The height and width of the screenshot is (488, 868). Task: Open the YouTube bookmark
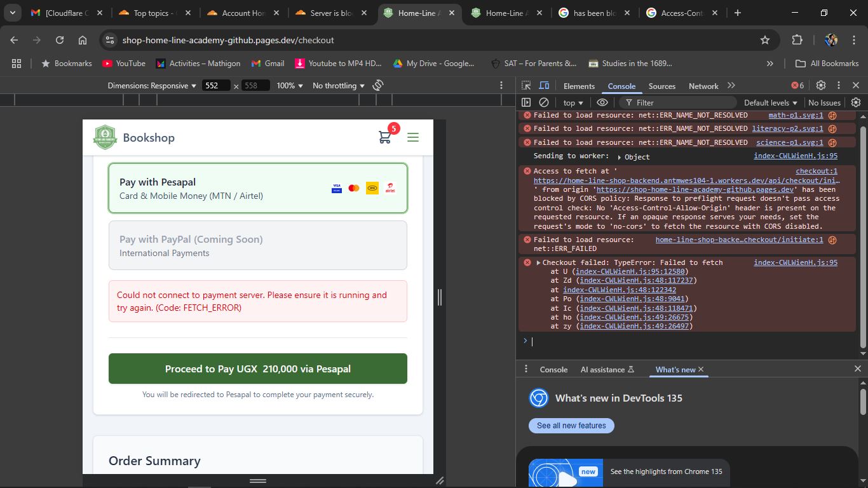tap(124, 64)
